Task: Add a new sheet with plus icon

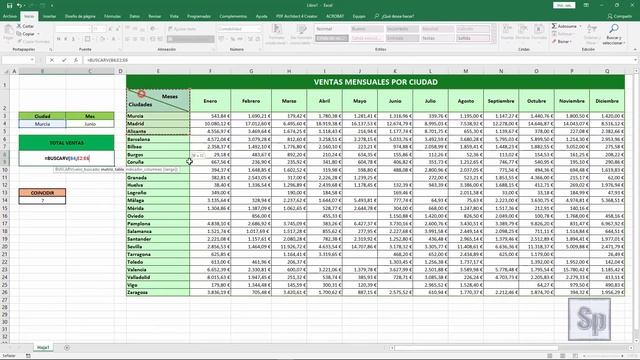Action: 67,348
